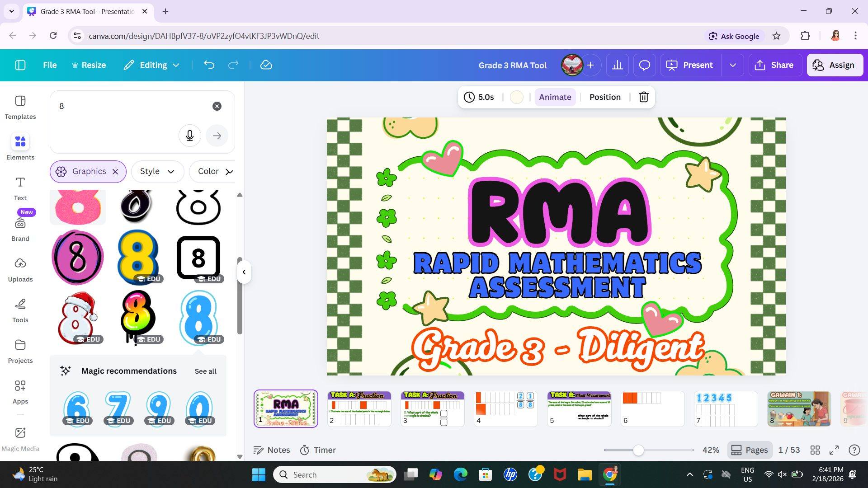Open grid view of pages
The image size is (868, 488).
[x=815, y=450]
